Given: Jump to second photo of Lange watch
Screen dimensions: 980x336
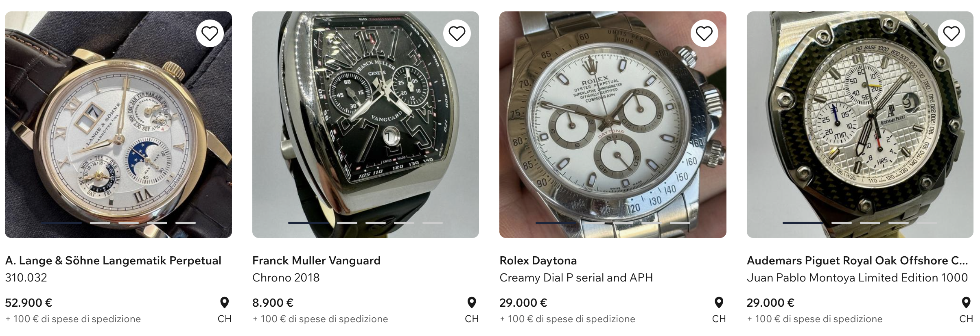Looking at the screenshot, I should 100,223.
